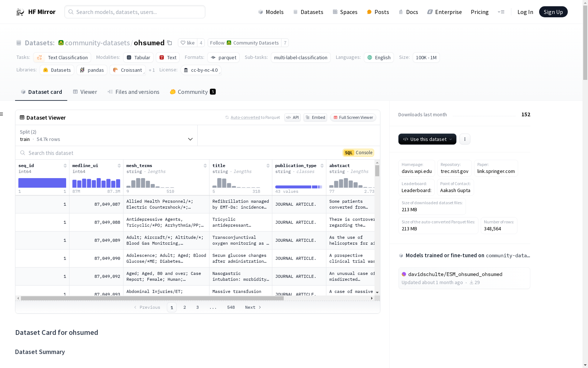Click the Log In link
588x368 pixels.
(x=525, y=12)
